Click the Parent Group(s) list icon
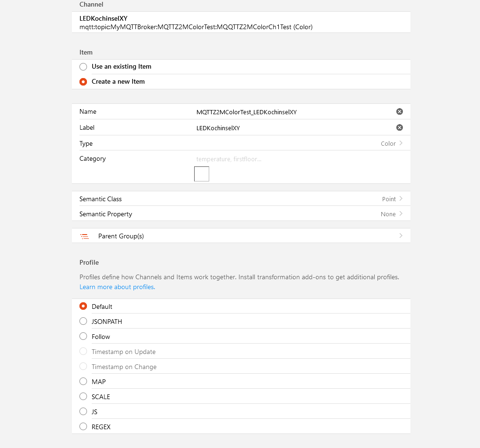480x448 pixels. click(85, 236)
